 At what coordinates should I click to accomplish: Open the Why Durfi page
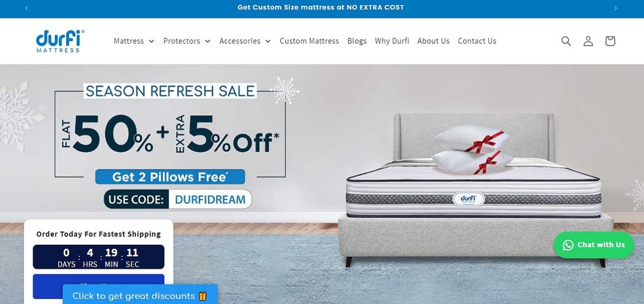(x=392, y=41)
